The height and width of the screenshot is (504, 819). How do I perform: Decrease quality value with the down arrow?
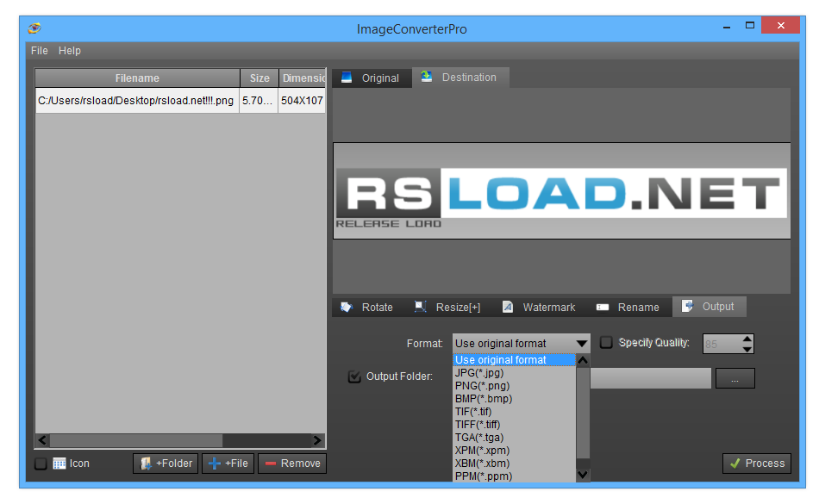747,349
